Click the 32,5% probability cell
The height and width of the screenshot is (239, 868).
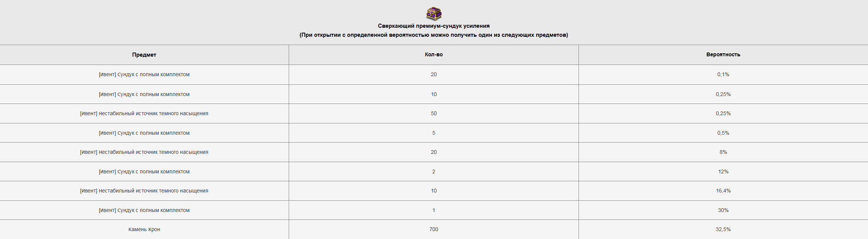[723, 229]
